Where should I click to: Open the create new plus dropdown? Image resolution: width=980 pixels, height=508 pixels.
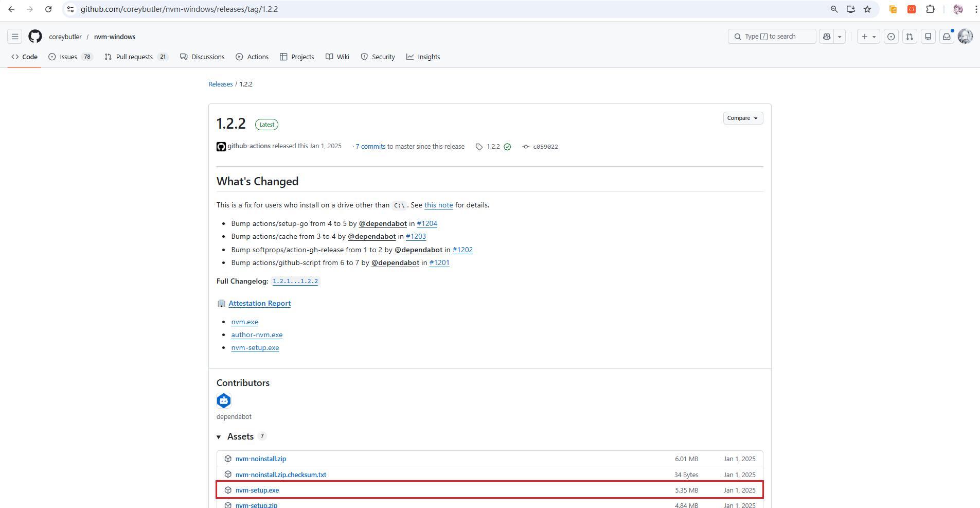[868, 37]
